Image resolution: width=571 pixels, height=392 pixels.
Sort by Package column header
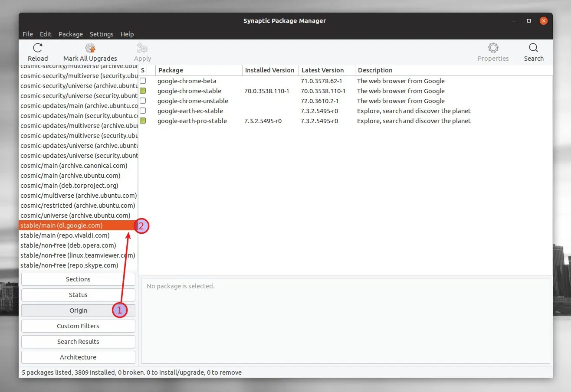[x=199, y=70]
